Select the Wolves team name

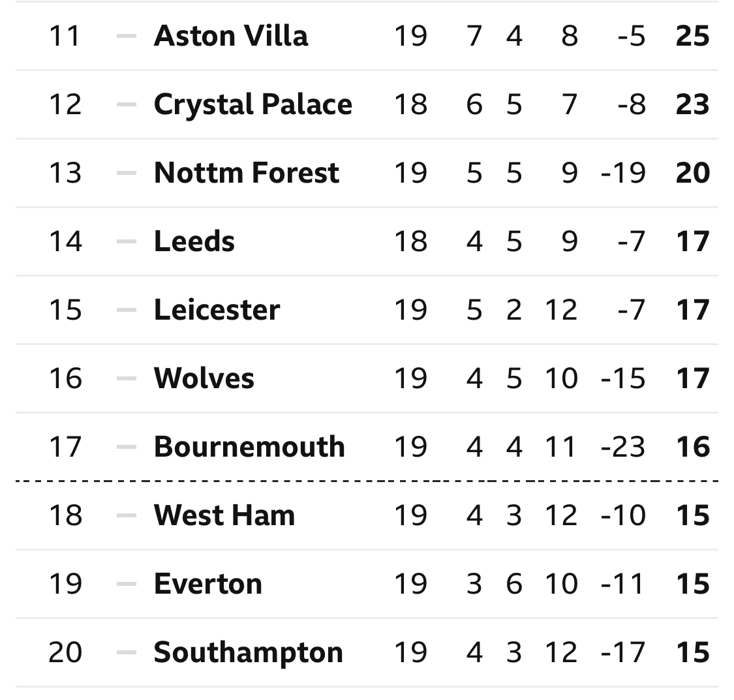[204, 378]
